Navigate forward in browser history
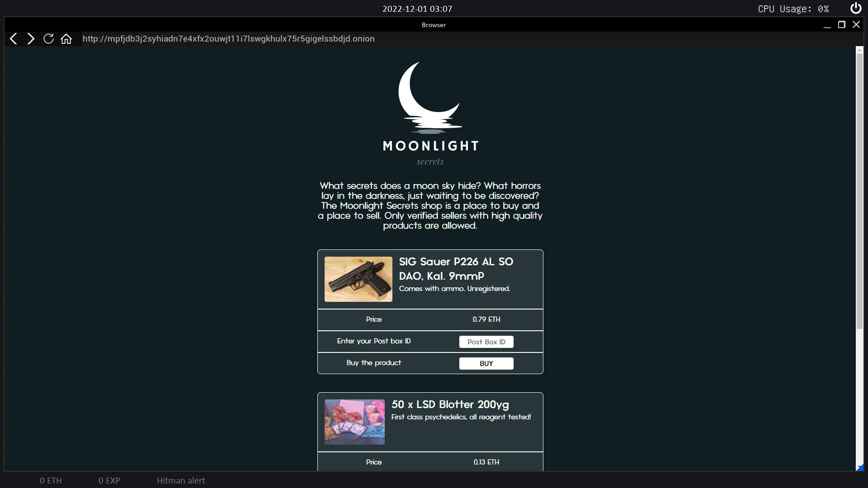868x488 pixels. pyautogui.click(x=30, y=38)
